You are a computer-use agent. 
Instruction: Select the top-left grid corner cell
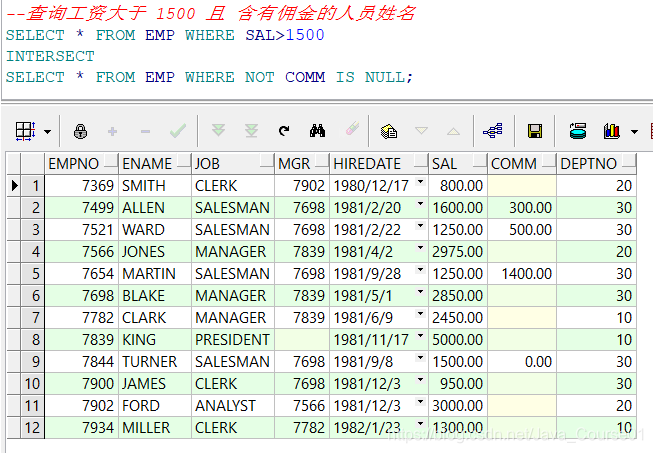coord(14,164)
